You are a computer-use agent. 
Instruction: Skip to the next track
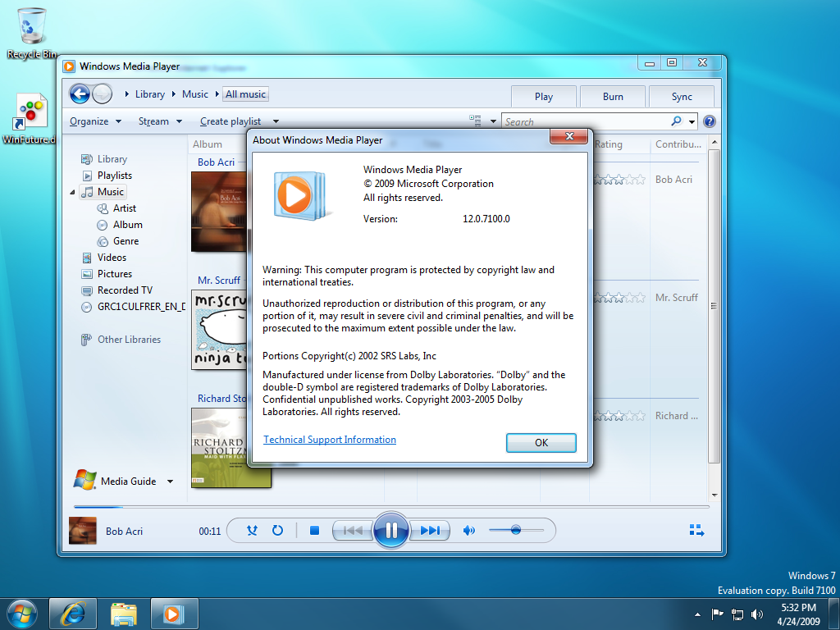pyautogui.click(x=430, y=531)
